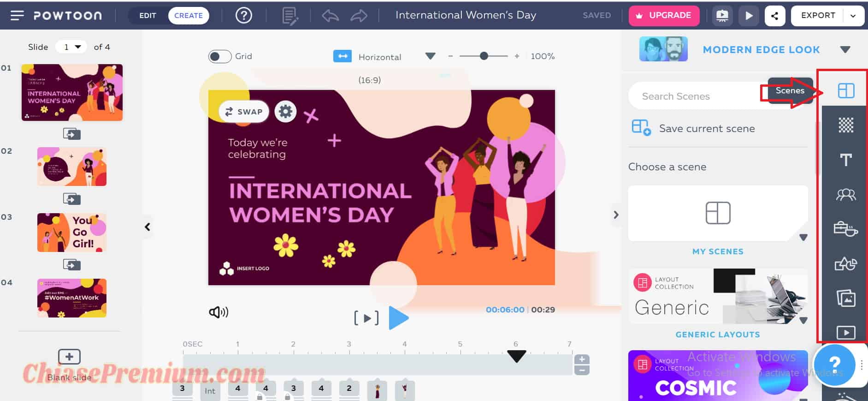Open the Scenes tab icon
This screenshot has width=868, height=401.
click(846, 90)
